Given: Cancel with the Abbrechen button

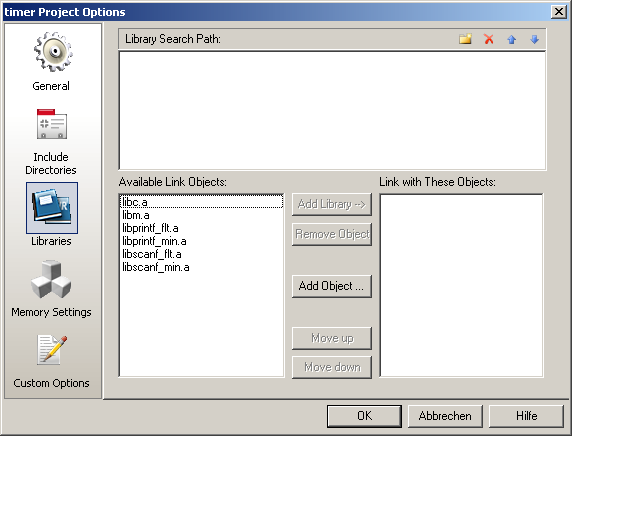Looking at the screenshot, I should coord(445,416).
